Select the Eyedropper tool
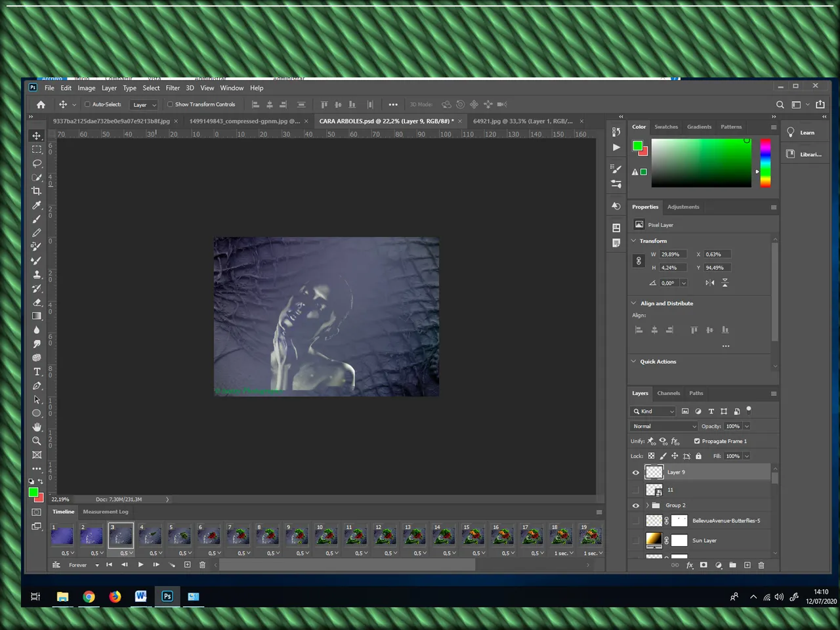The image size is (840, 630). coord(37,205)
